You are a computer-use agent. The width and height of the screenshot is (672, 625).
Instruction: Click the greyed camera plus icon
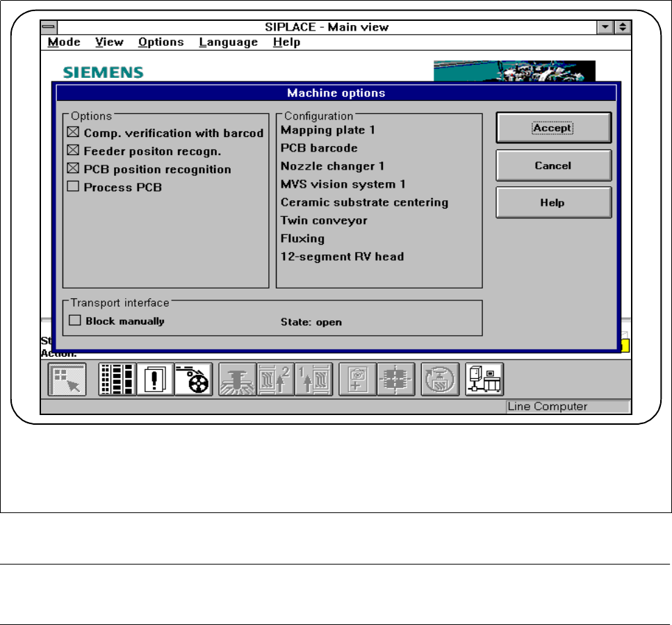(357, 380)
